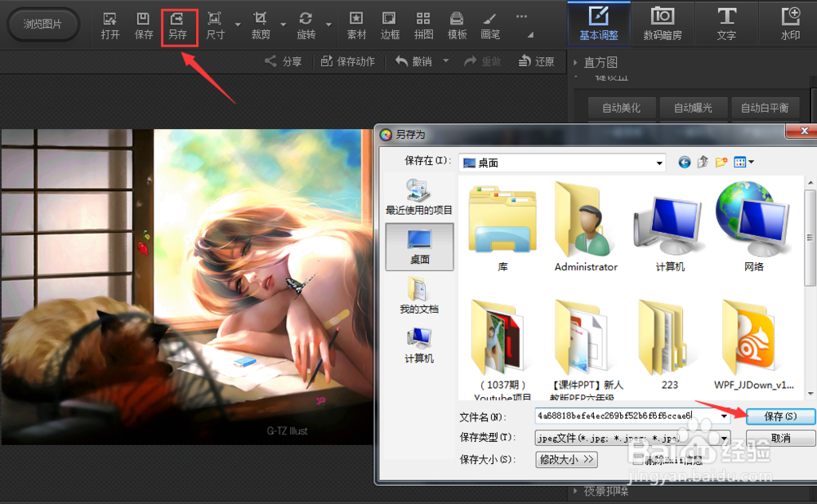Open the 旋转 dropdown arrow
This screenshot has height=504, width=817.
[328, 25]
